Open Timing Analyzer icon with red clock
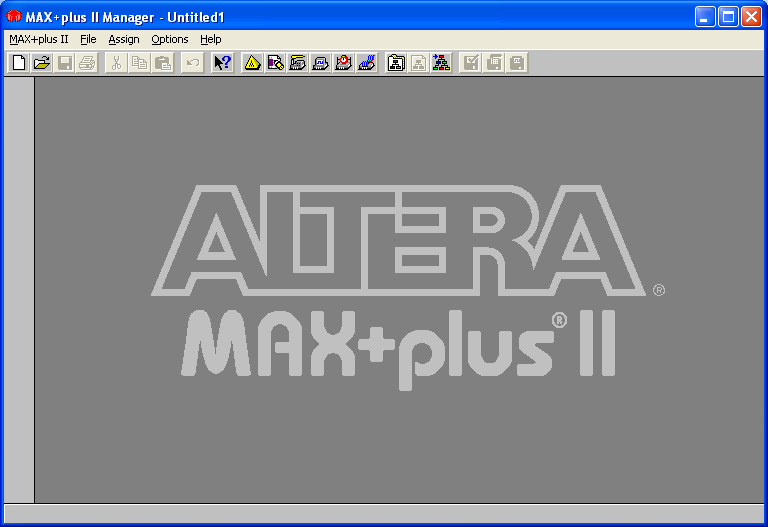This screenshot has width=768, height=527. (343, 63)
